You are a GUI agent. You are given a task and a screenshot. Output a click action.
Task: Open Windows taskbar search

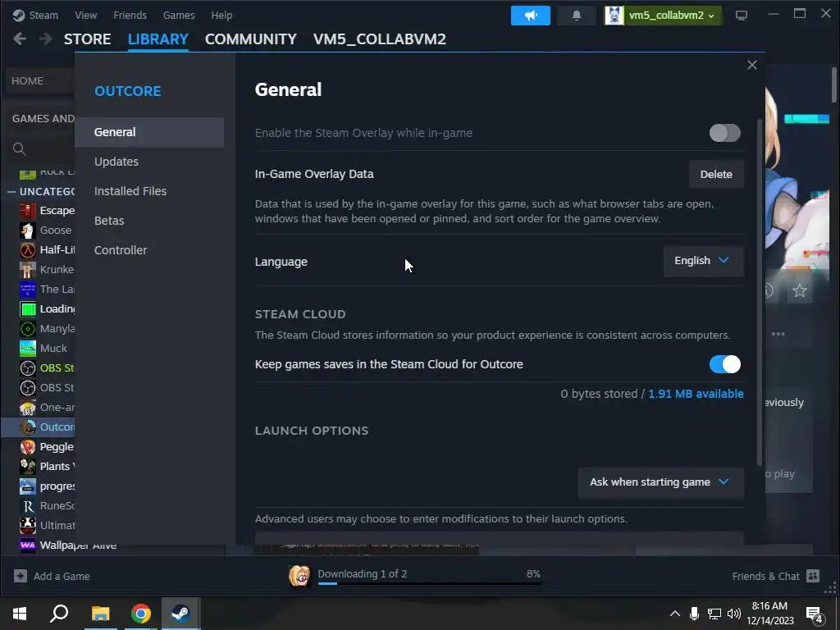click(59, 614)
